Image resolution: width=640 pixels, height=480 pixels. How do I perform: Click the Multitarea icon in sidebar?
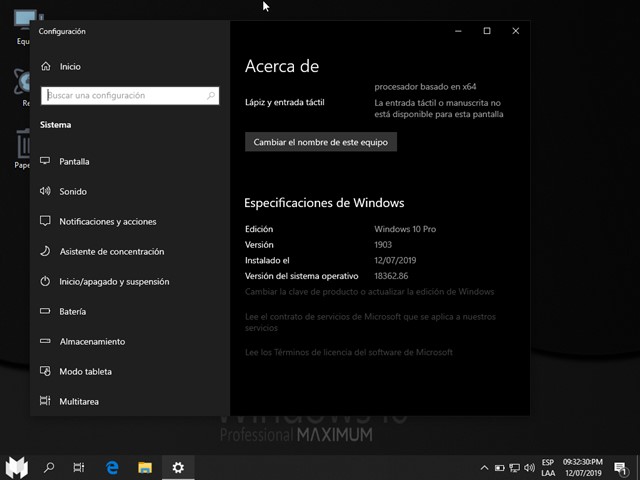tap(45, 401)
